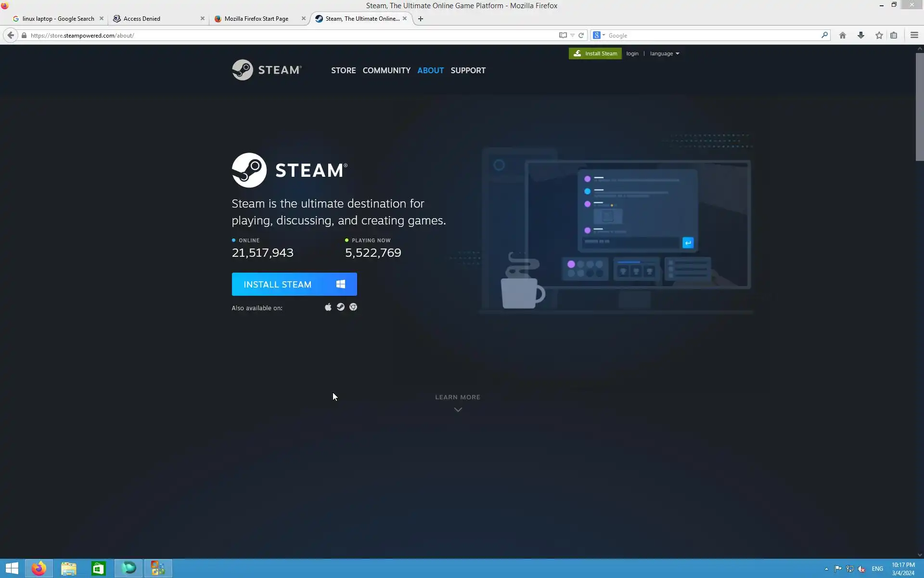The width and height of the screenshot is (924, 578).
Task: Click the Apple macOS platform icon
Action: pos(328,307)
